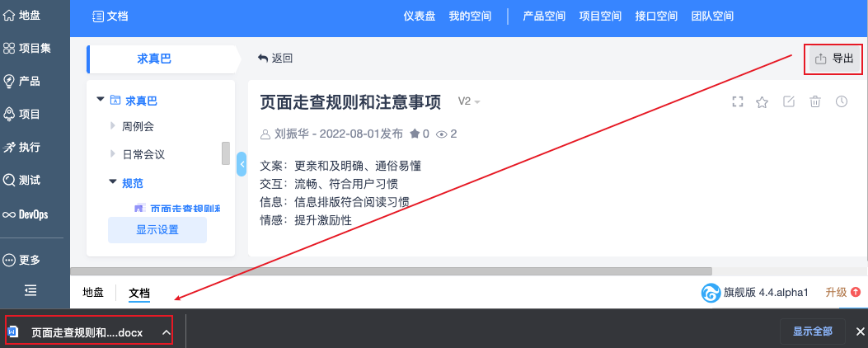Switch to 项目空间
Viewport: 868px width, 348px height.
pos(600,16)
